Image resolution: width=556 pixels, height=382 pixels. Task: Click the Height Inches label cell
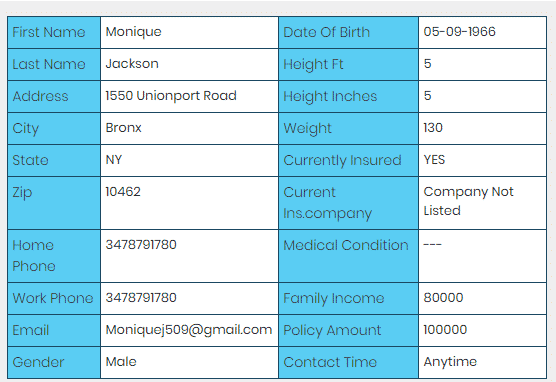(x=349, y=96)
